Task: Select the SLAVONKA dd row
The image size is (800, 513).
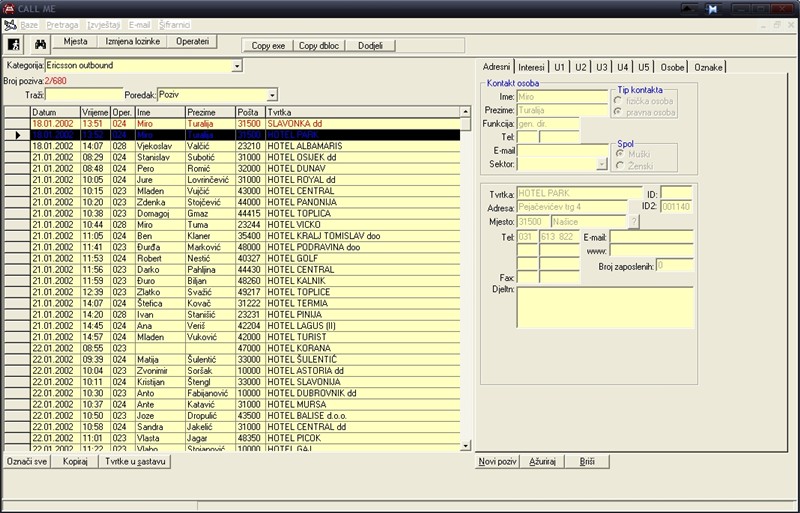Action: pos(232,124)
